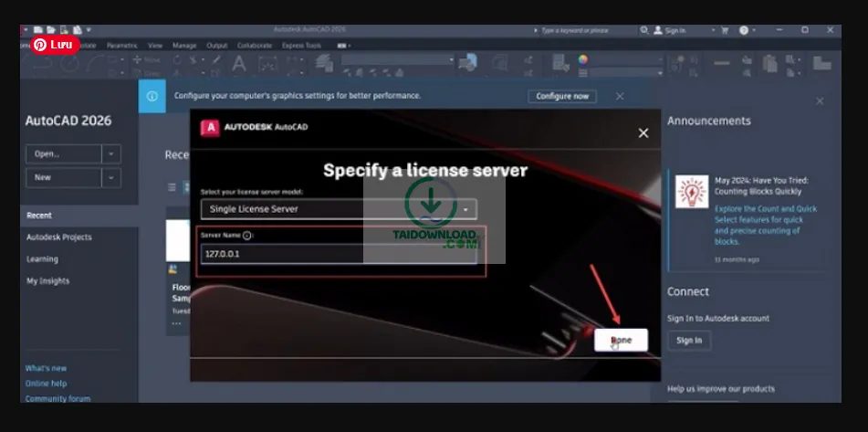Viewport: 868px width, 432px height.
Task: Click the Save icon in quick access toolbar
Action: (x=64, y=30)
